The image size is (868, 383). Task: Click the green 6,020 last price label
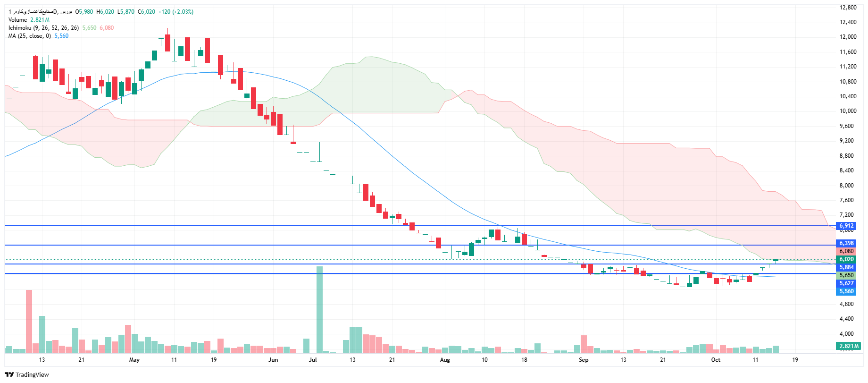846,259
